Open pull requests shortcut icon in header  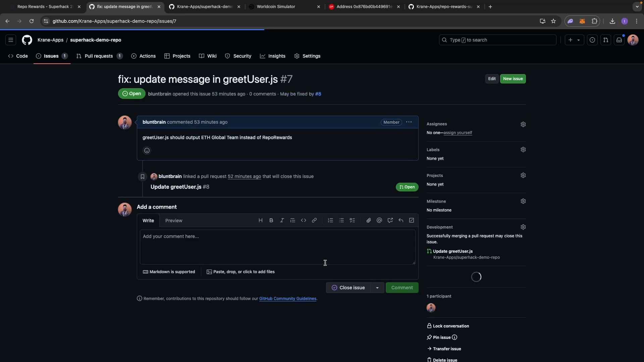[x=606, y=40]
